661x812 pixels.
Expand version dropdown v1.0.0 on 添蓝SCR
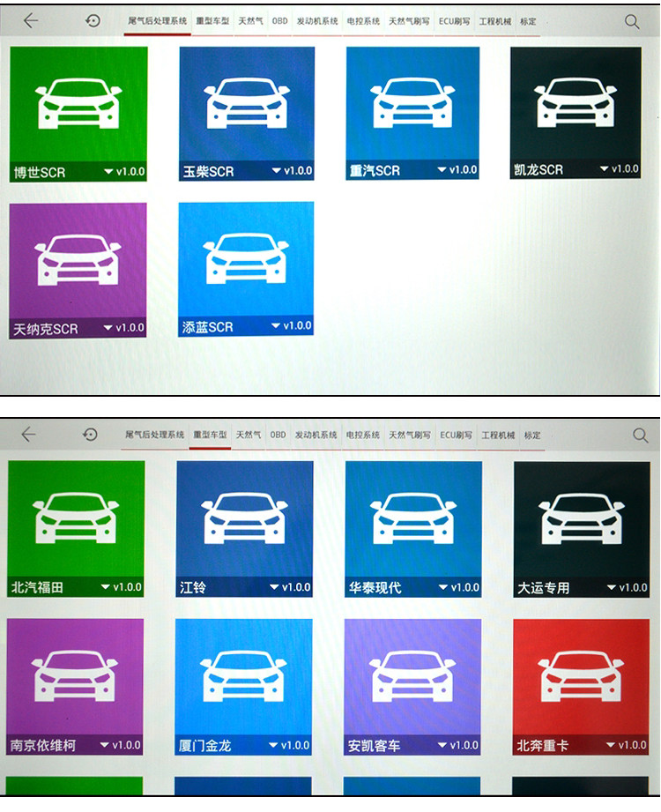tap(292, 325)
